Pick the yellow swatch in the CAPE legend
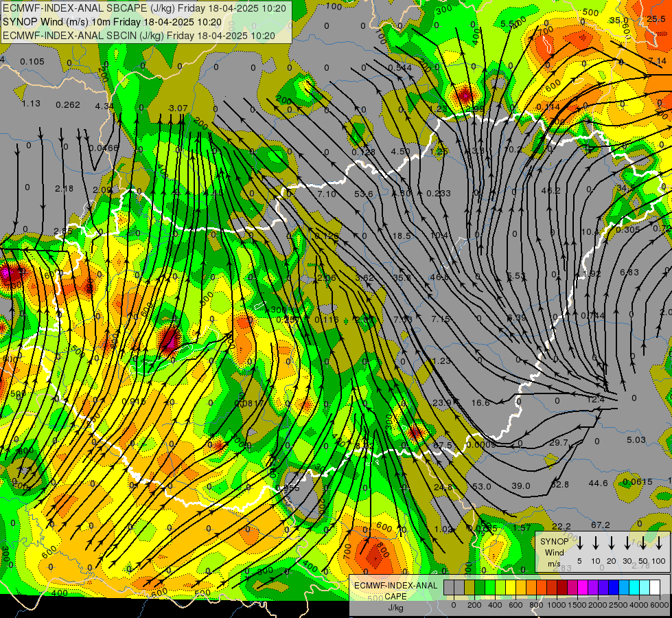Image resolution: width=672 pixels, height=618 pixels. point(511,587)
